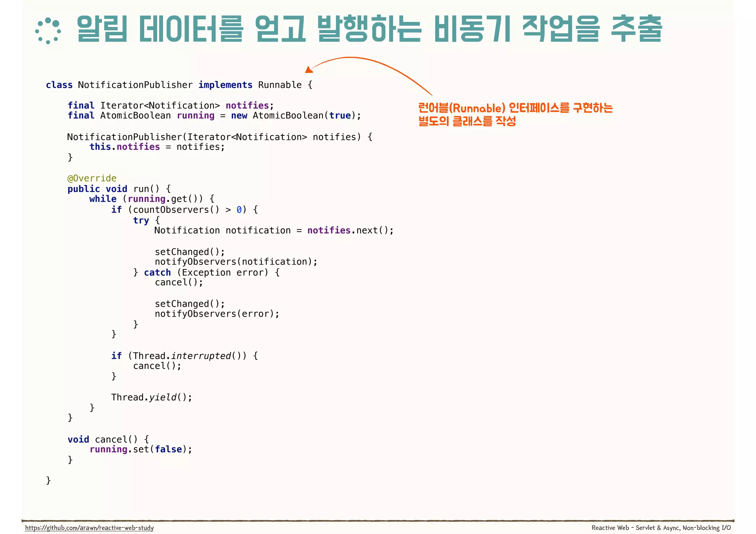Click the orange note line '별도의 클래스를 작성'
Viewport: 756px width, 534px height.
467,121
